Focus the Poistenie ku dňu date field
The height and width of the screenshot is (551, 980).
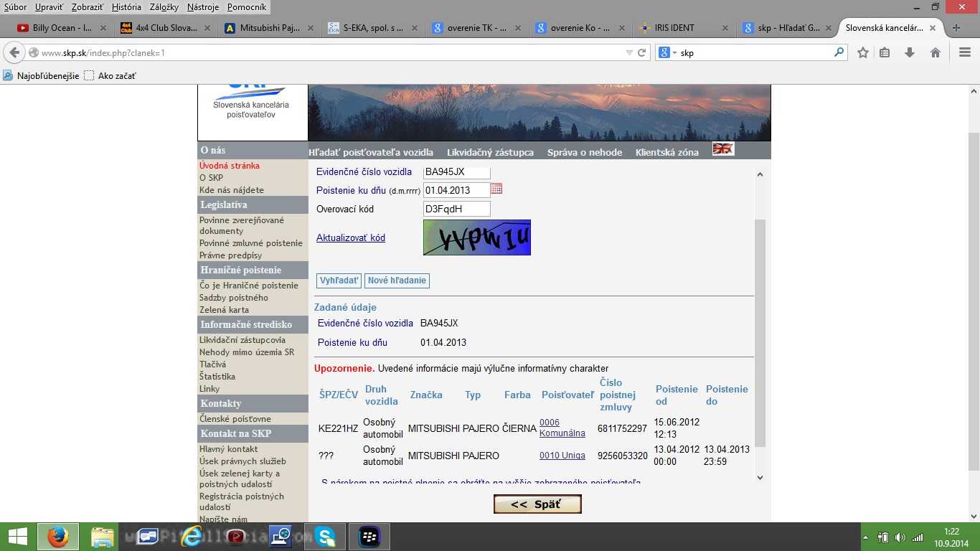457,190
